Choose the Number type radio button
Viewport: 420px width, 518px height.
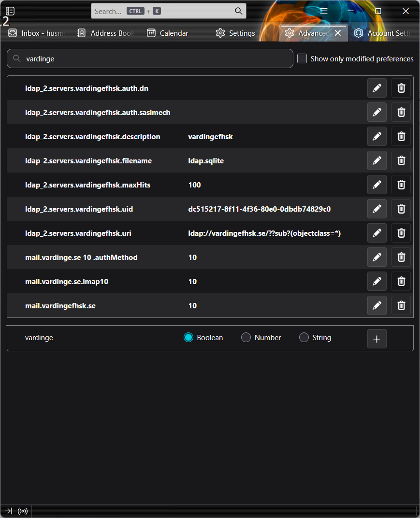[x=246, y=338]
